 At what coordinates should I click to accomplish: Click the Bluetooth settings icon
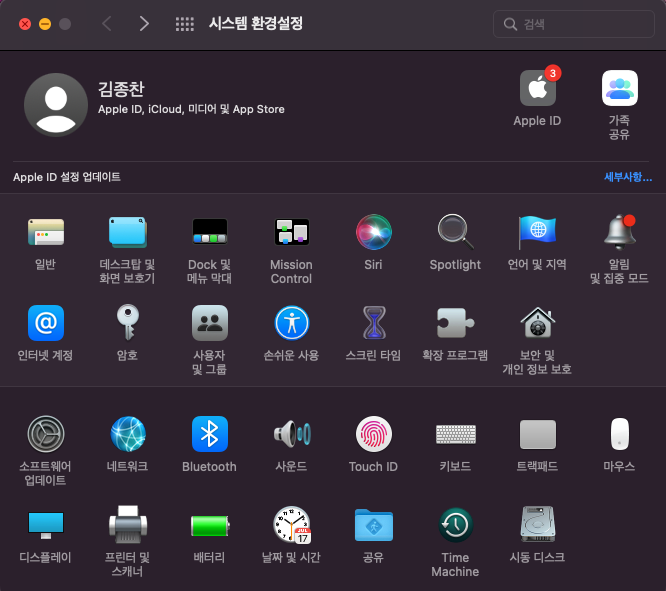tap(209, 434)
